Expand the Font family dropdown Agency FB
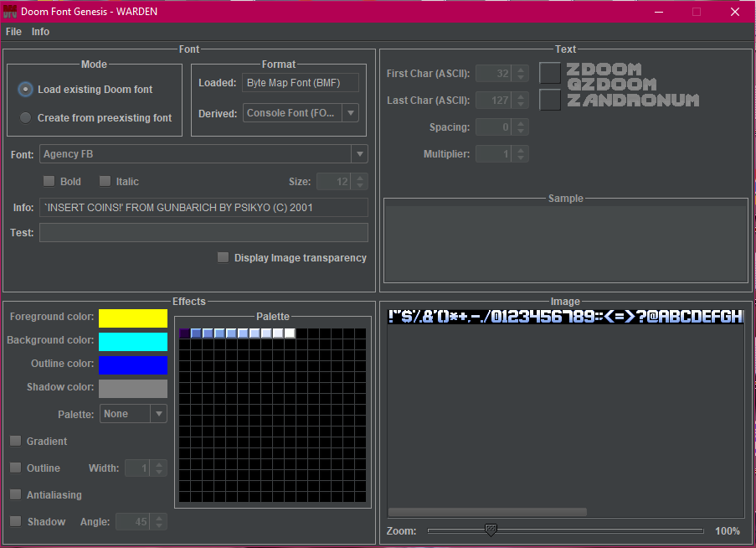 pos(360,154)
